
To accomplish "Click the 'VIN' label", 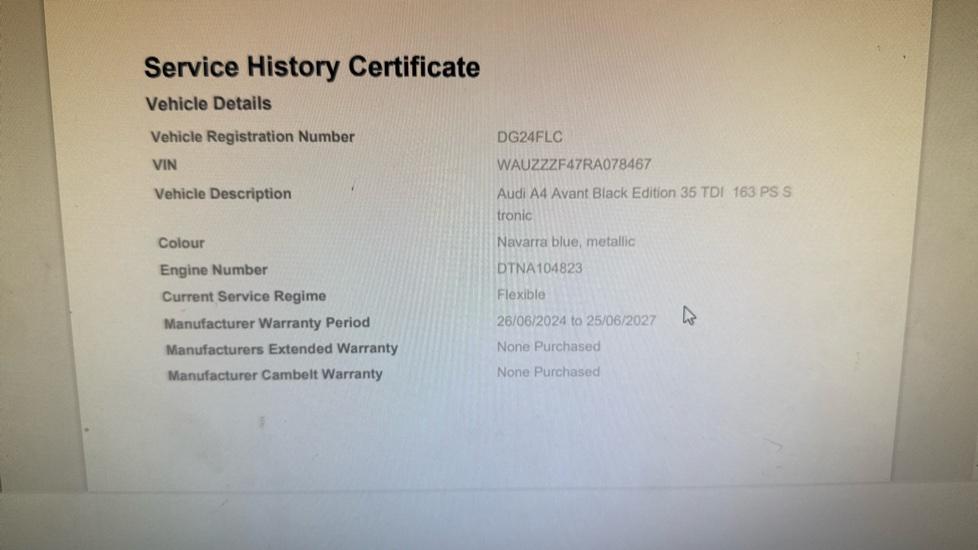I will click(x=165, y=165).
